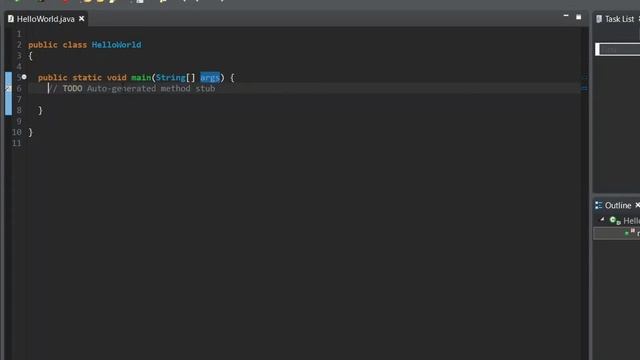Click the 'class' keyword on line 2
The image size is (640, 360).
75,44
